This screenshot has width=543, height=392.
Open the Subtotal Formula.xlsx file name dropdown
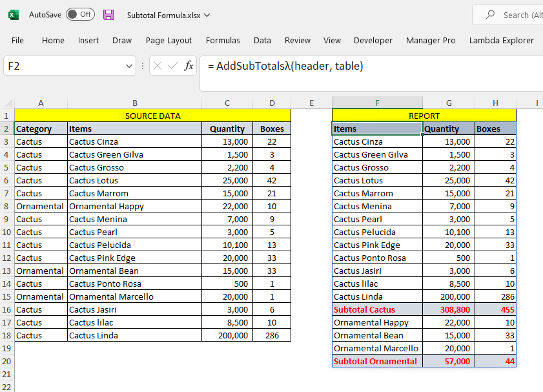[x=207, y=15]
